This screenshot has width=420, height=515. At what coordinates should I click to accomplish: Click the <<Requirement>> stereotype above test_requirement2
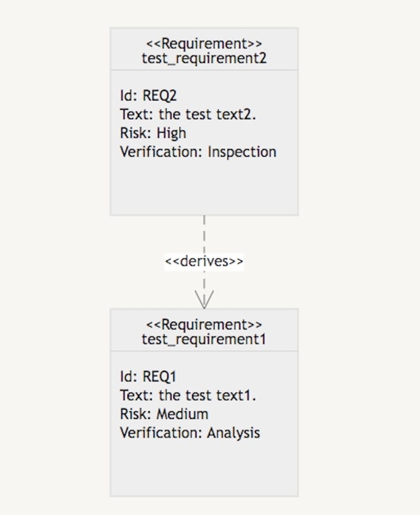(204, 44)
